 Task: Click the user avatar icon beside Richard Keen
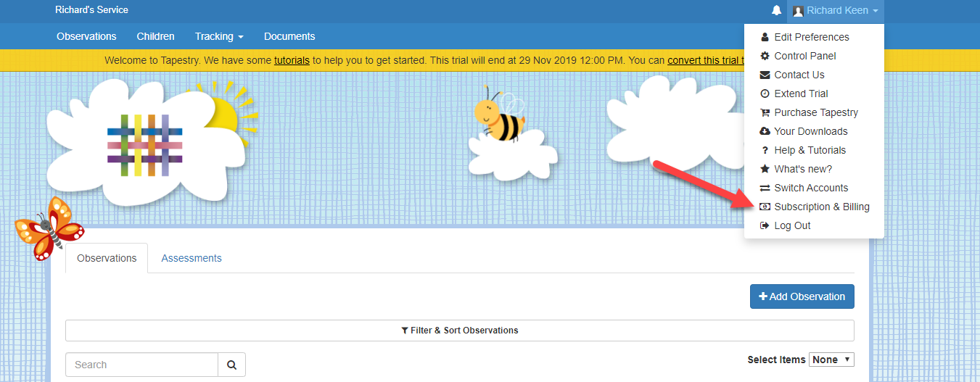coord(798,11)
